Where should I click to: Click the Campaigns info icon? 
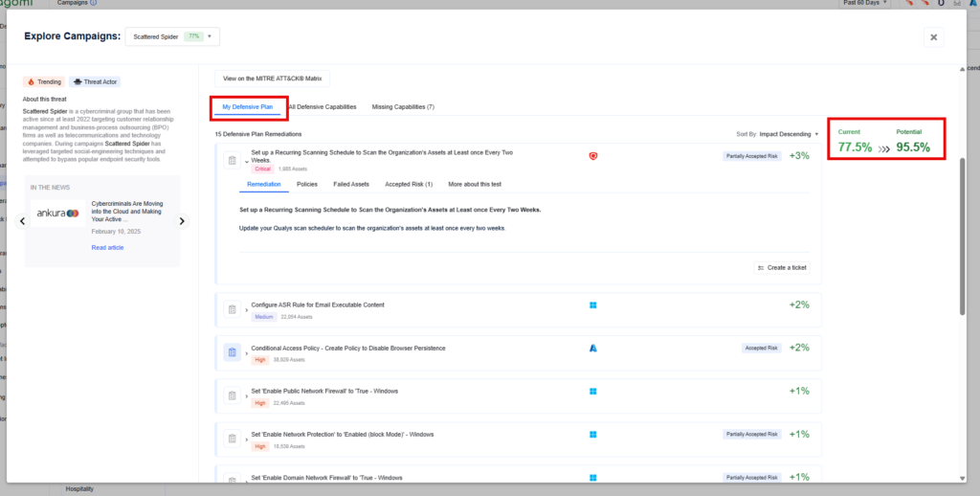(94, 3)
